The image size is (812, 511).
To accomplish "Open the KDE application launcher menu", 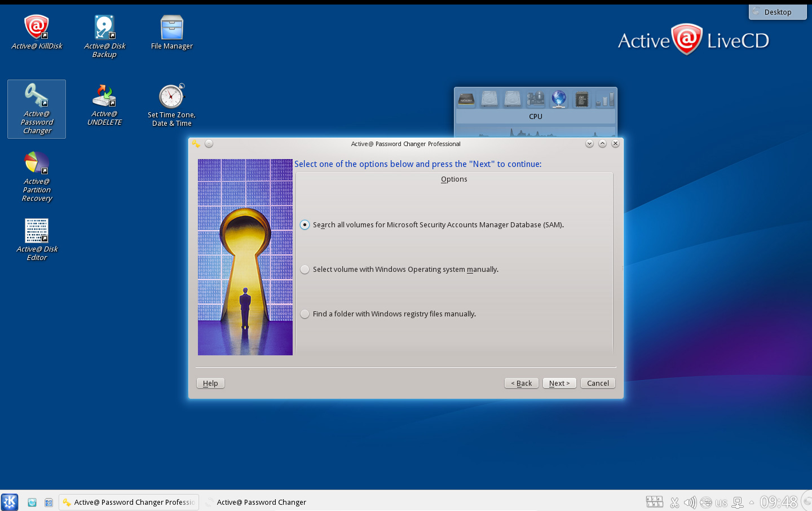I will (x=10, y=502).
